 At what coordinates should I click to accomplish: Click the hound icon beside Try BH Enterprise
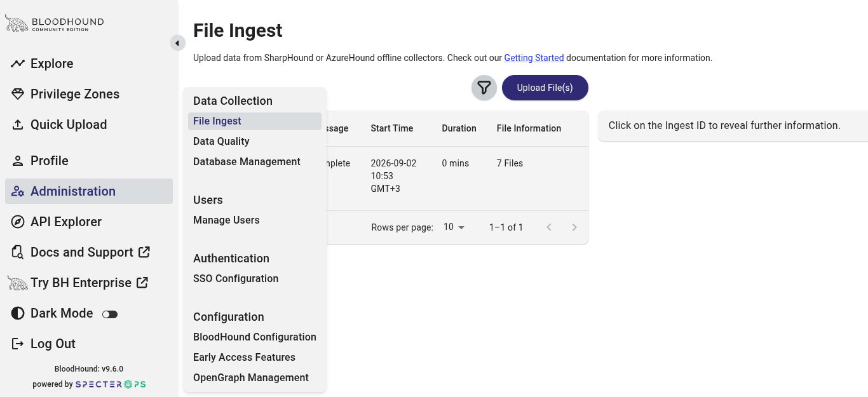(x=18, y=283)
